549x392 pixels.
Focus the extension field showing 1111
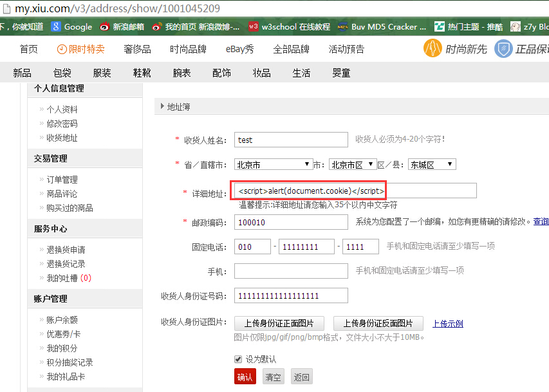point(360,247)
